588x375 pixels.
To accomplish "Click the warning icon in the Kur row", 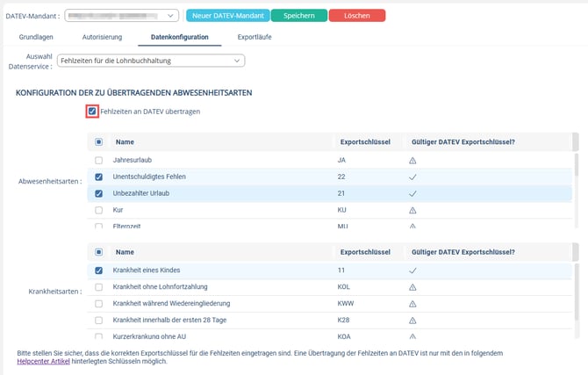I will (412, 210).
